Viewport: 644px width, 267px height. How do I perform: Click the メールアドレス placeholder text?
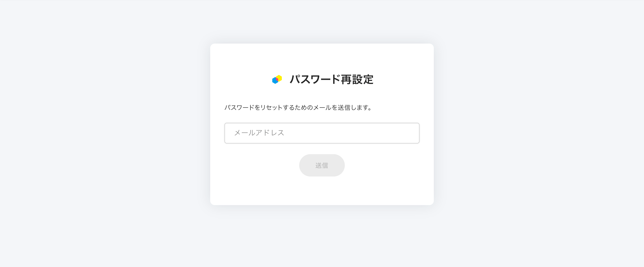[259, 133]
